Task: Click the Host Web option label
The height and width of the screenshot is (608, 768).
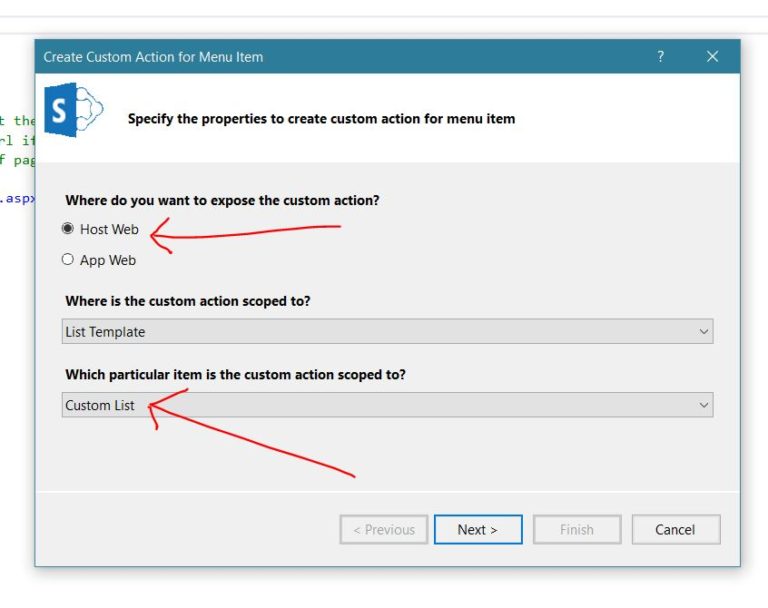Action: (109, 229)
